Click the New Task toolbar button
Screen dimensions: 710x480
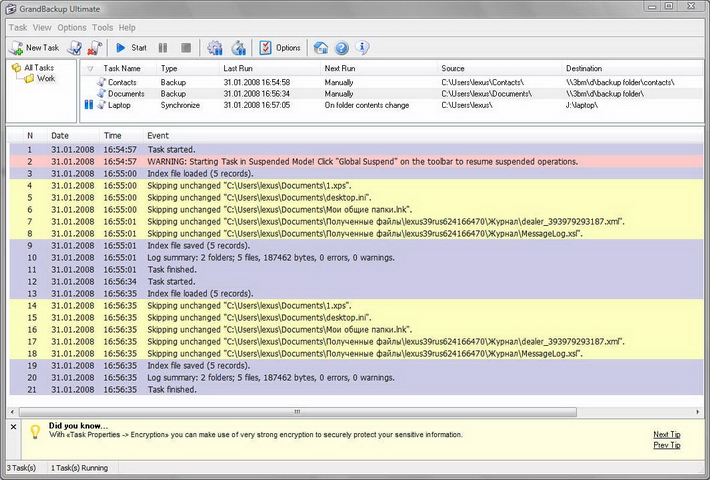click(x=35, y=47)
